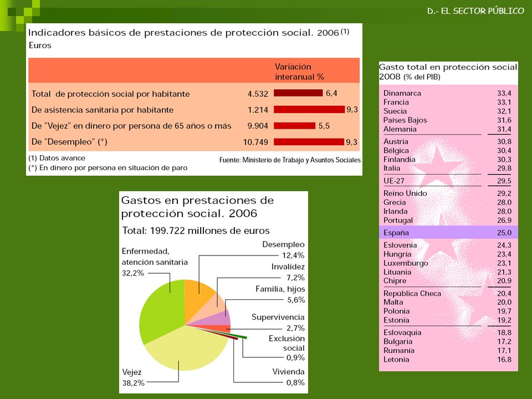Screen dimensions: 532x399
Task: Click 'De asistencia sanitaria por habitante' row label
Action: click(x=103, y=110)
